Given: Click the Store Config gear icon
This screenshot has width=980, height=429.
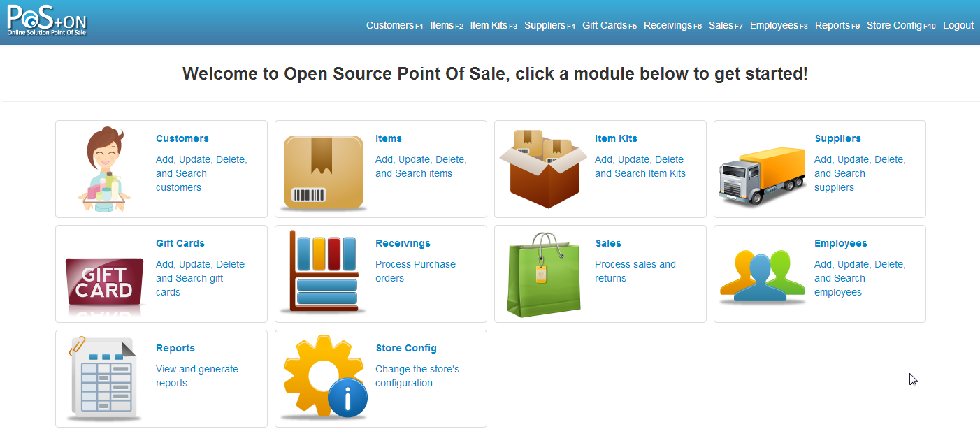Looking at the screenshot, I should point(324,377).
